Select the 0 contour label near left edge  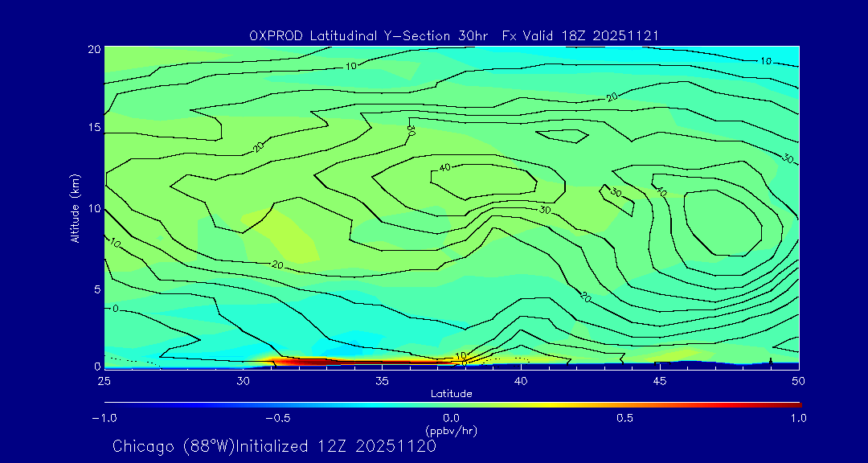(115, 308)
